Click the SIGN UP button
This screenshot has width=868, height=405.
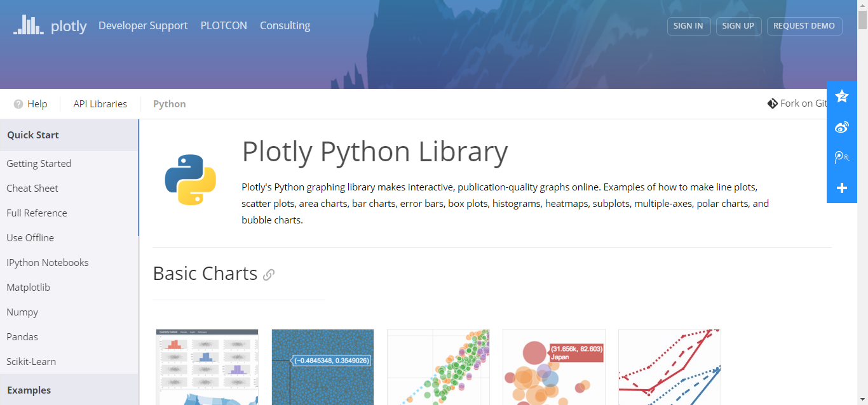[x=738, y=26]
